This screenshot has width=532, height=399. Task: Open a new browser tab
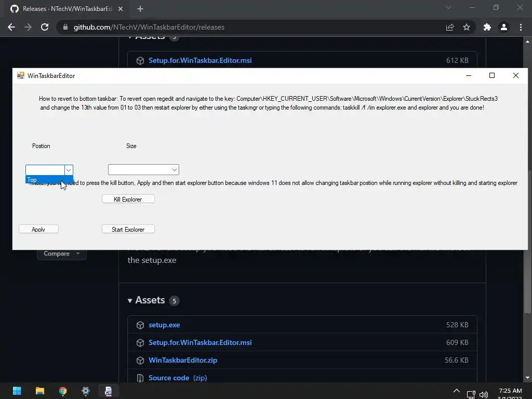click(x=140, y=9)
